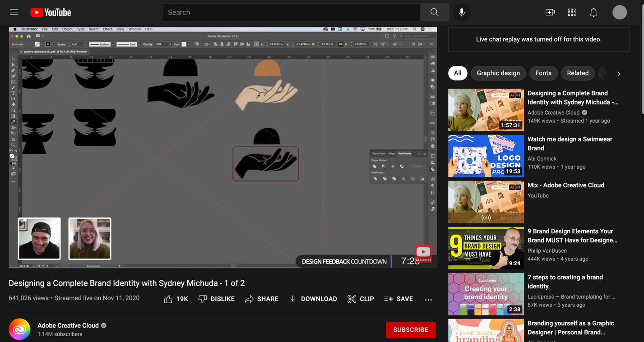Like the video with the thumbs-up 19K button

tap(176, 299)
